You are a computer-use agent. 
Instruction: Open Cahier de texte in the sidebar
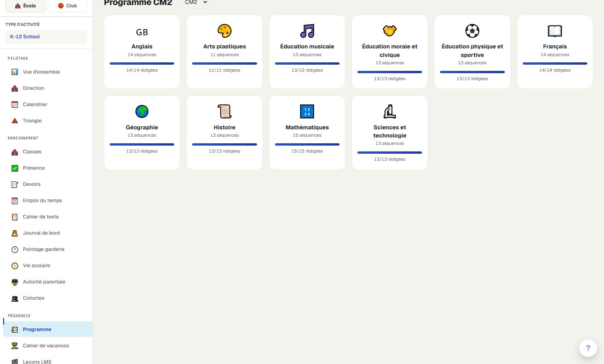coord(48,217)
